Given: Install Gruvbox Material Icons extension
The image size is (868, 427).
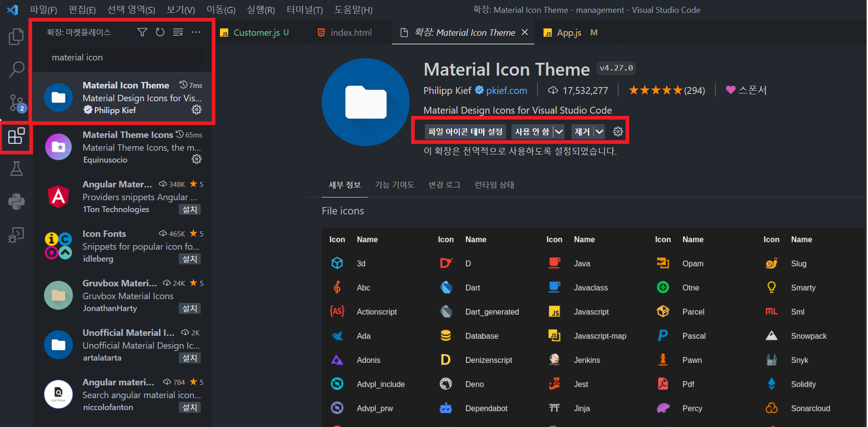Looking at the screenshot, I should [x=190, y=308].
